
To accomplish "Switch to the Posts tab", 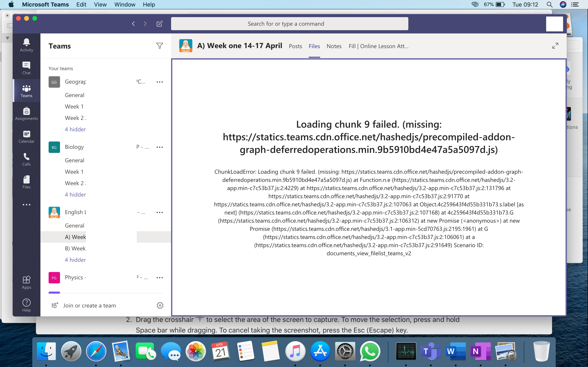I will tap(295, 46).
